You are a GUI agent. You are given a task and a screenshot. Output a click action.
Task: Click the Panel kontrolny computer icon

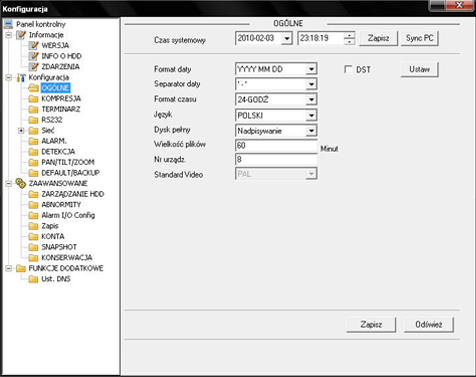click(8, 24)
